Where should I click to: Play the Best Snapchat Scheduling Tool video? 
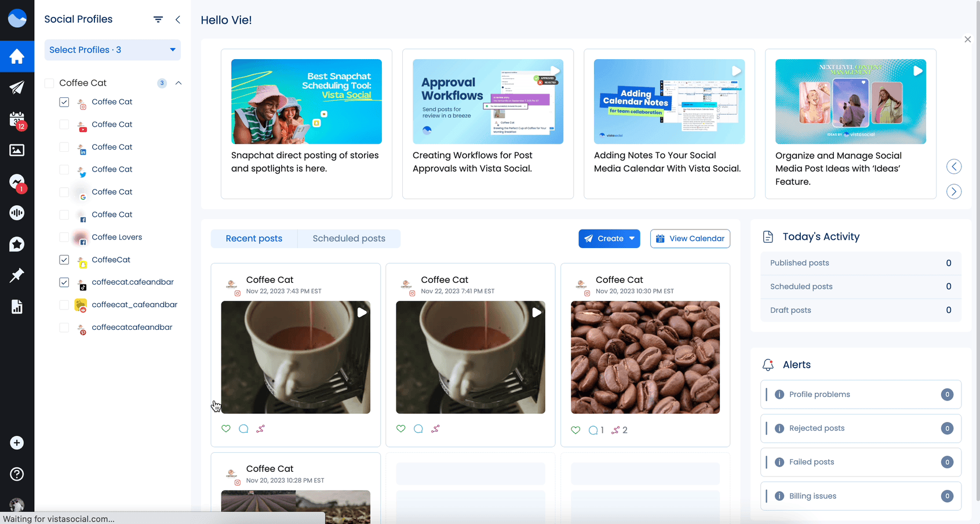pos(307,101)
